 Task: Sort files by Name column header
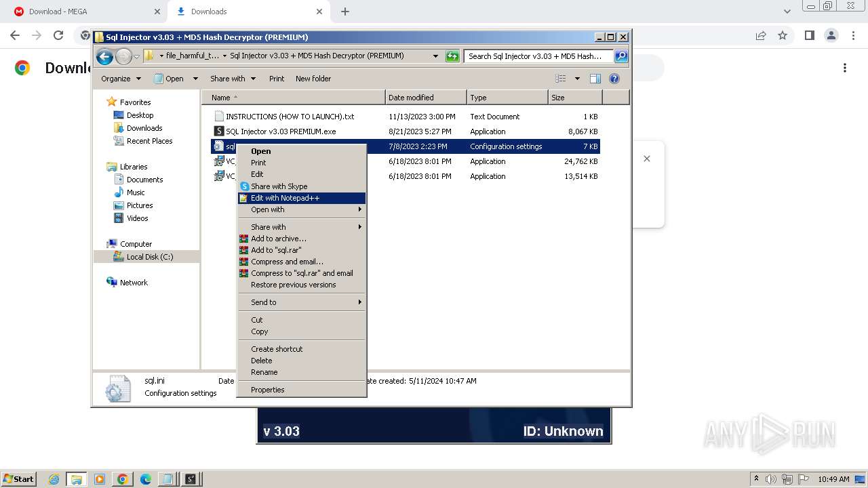[x=293, y=98]
